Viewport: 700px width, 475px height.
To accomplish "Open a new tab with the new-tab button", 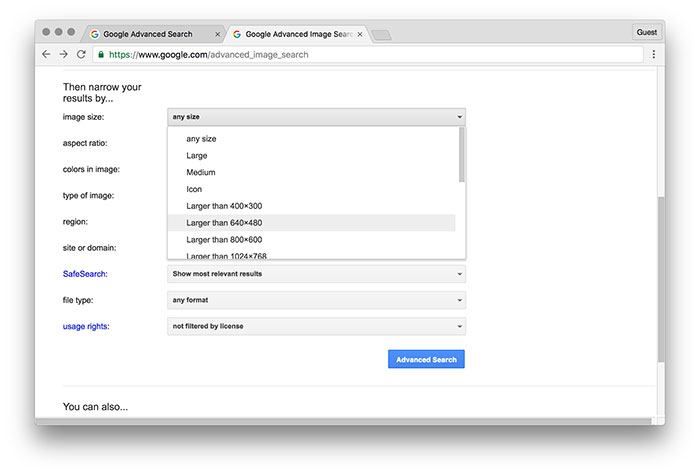I will pos(381,35).
